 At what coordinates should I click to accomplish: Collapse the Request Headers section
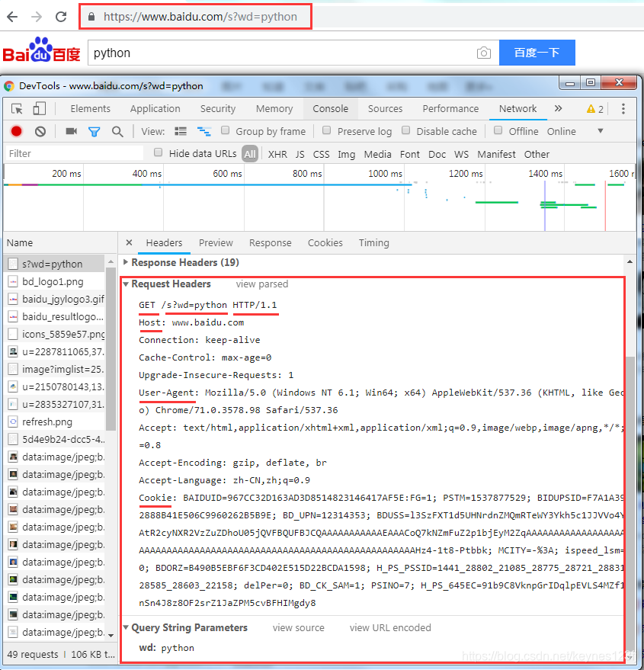(126, 284)
